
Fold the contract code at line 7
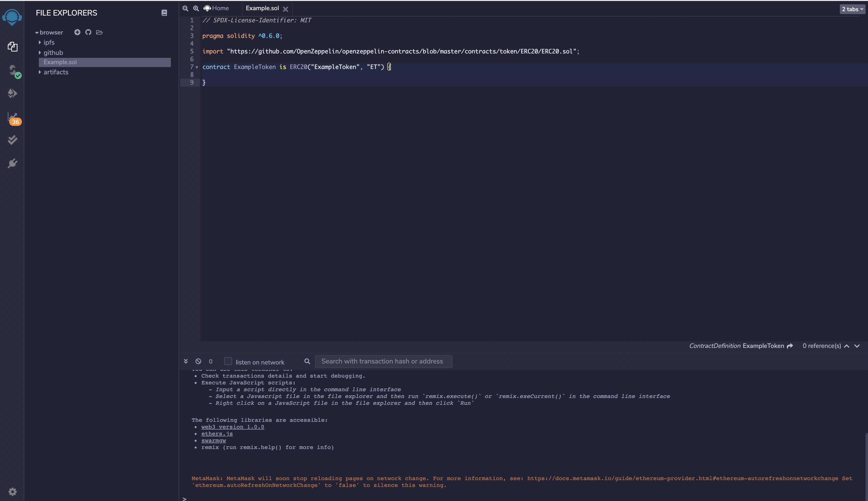[197, 67]
